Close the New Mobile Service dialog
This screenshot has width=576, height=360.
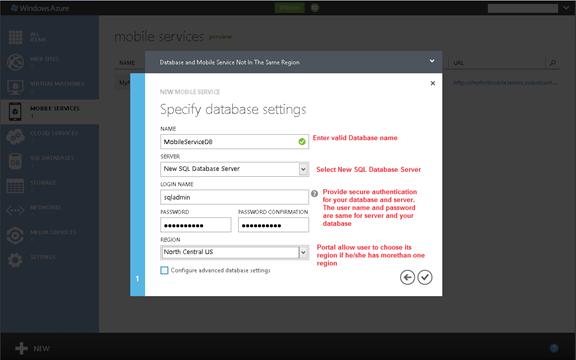433,83
